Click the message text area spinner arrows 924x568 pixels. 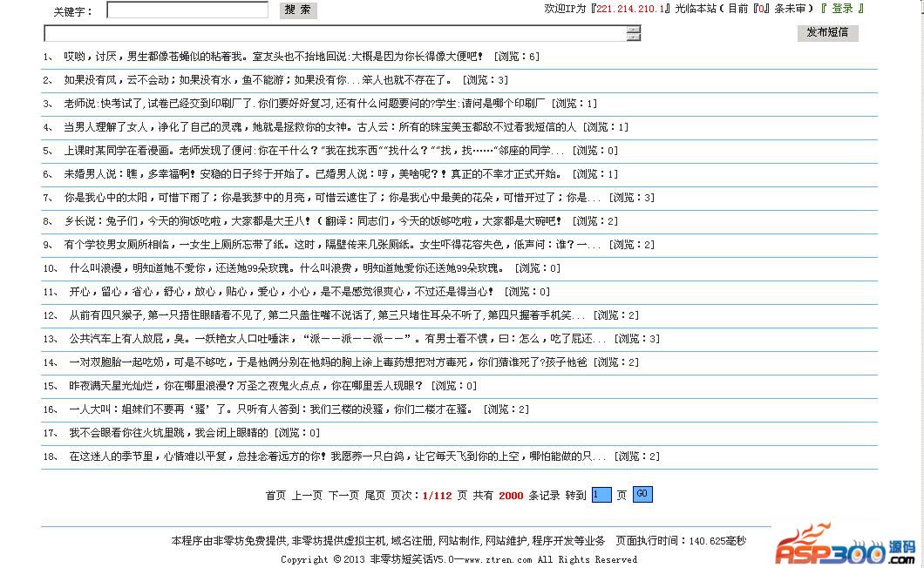tap(634, 34)
